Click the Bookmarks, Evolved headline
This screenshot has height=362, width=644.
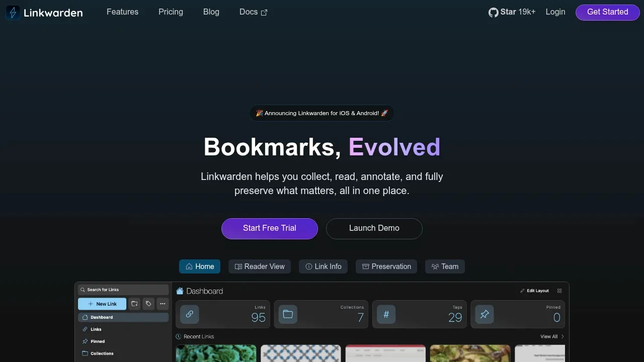click(x=322, y=147)
